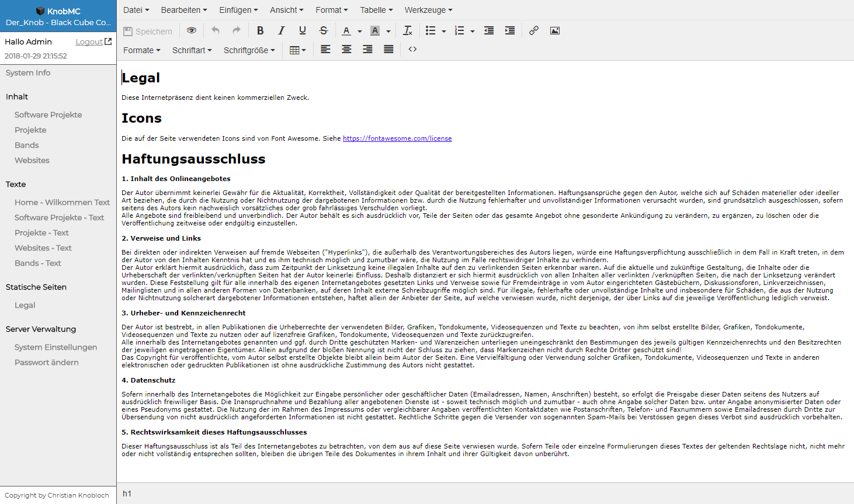The image size is (854, 504).
Task: Open the Einfügen menu
Action: click(238, 10)
